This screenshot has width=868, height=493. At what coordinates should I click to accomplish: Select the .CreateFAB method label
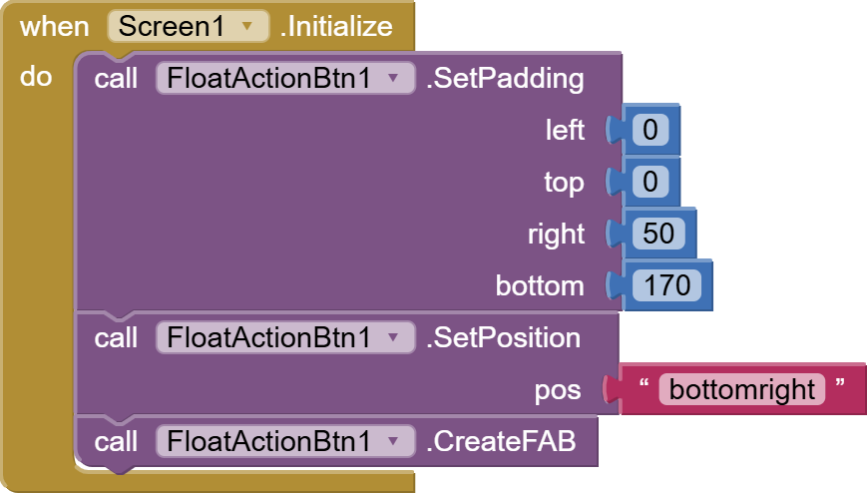[x=501, y=441]
